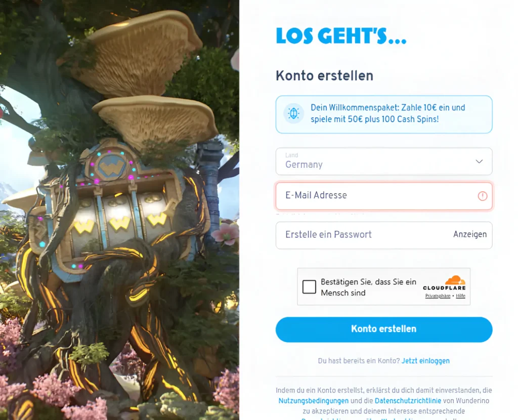This screenshot has height=420, width=518.
Task: Toggle password visibility with Anzeigen
Action: click(470, 234)
